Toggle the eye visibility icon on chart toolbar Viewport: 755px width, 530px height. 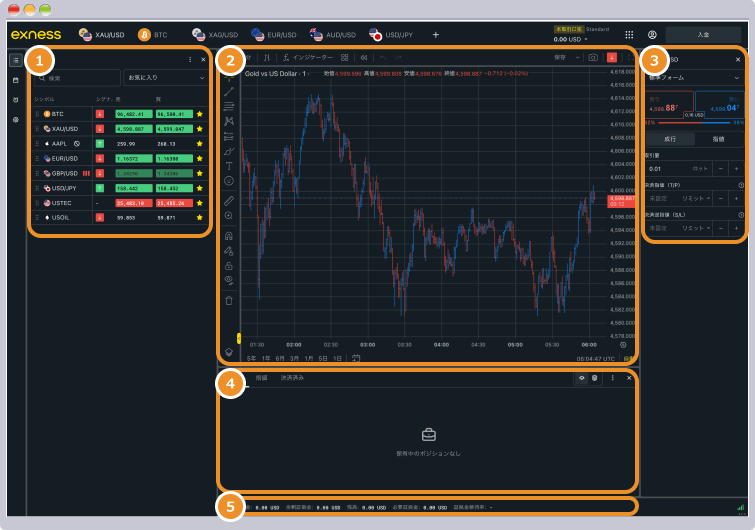pos(229,280)
